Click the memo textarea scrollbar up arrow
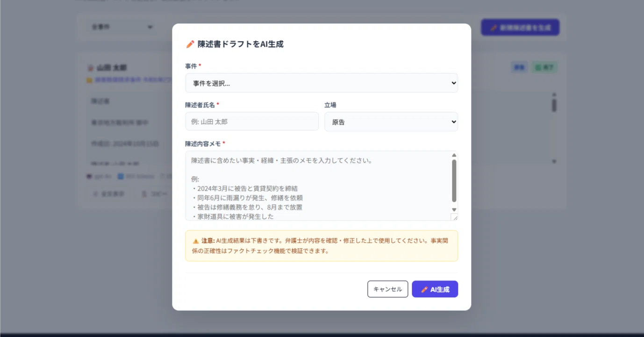The width and height of the screenshot is (644, 337). (x=454, y=155)
